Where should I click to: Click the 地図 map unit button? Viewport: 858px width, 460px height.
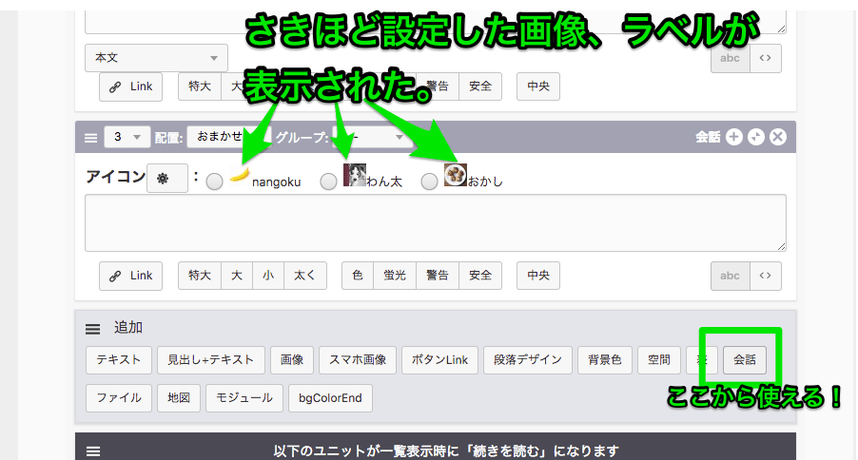(x=177, y=397)
